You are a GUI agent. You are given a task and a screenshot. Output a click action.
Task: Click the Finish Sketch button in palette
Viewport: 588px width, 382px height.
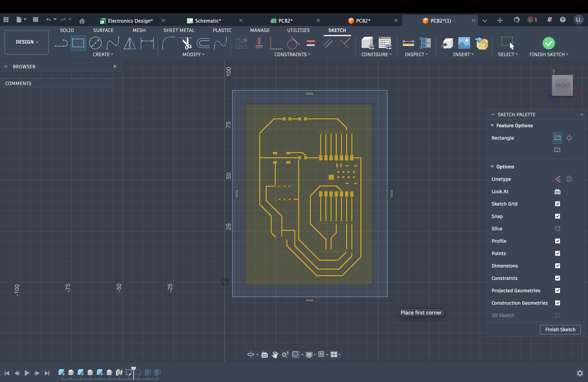pyautogui.click(x=560, y=329)
